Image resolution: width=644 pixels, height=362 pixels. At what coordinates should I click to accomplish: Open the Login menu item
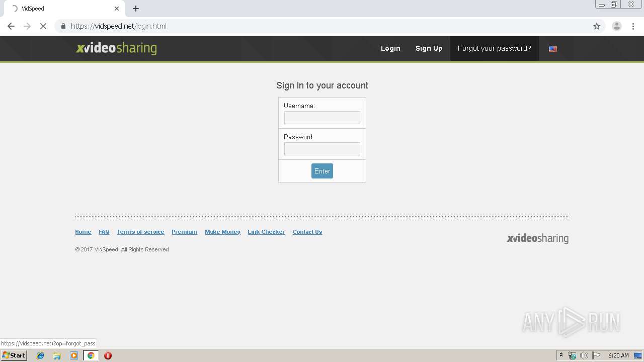390,48
